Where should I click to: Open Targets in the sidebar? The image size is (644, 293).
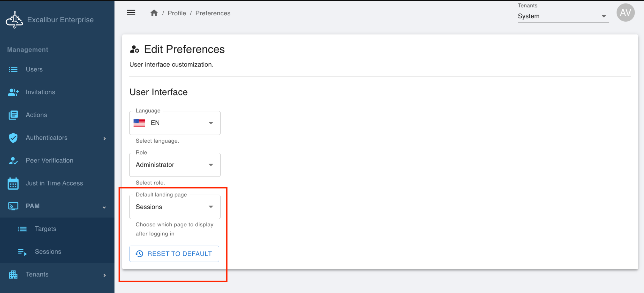45,229
